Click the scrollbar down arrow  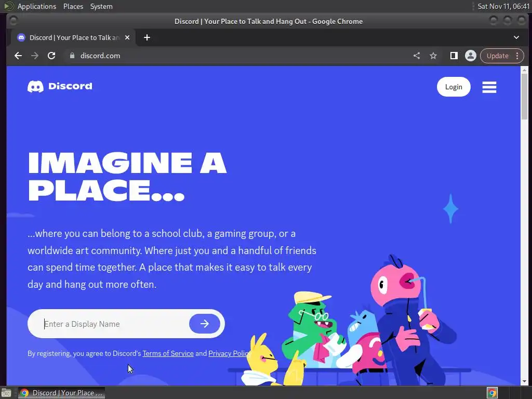[525, 381]
